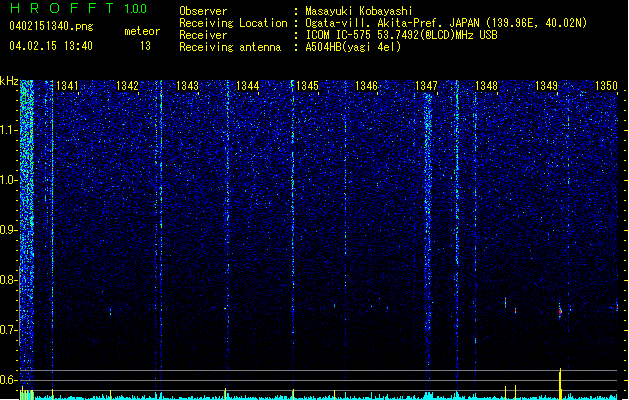629x400 pixels.
Task: Click antenna value A504HB(yagi 4el)
Action: tap(353, 47)
